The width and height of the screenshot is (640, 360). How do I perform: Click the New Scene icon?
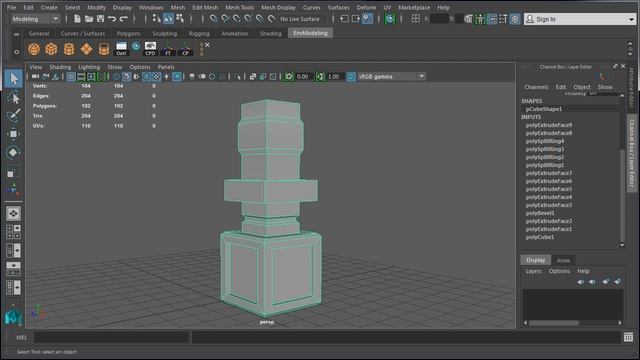(77, 19)
